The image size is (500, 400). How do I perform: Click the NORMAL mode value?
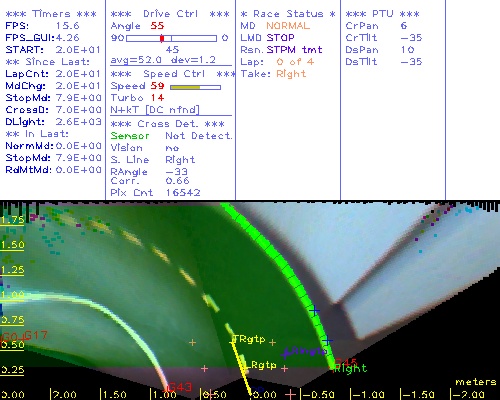click(x=288, y=26)
